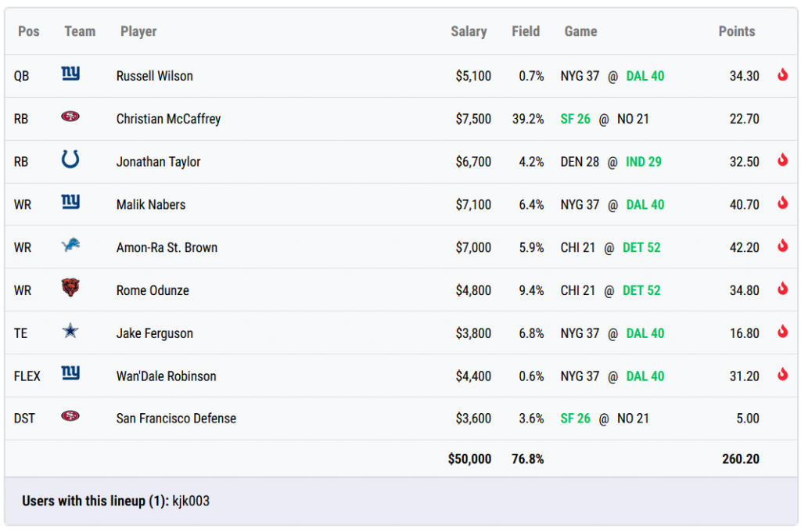Select the Bears logo beside Rome Odunze

70,289
